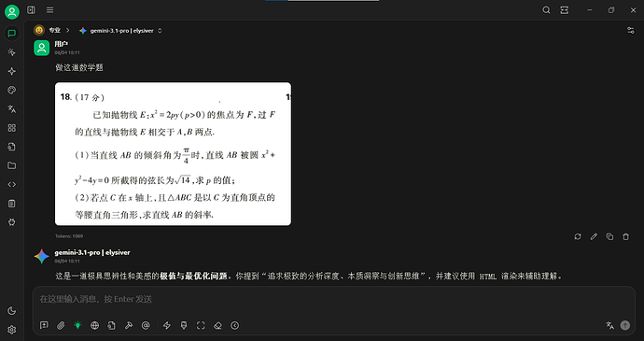Viewport: 644px width, 341px height.
Task: Open the painting palette sidebar icon
Action: pyautogui.click(x=12, y=90)
